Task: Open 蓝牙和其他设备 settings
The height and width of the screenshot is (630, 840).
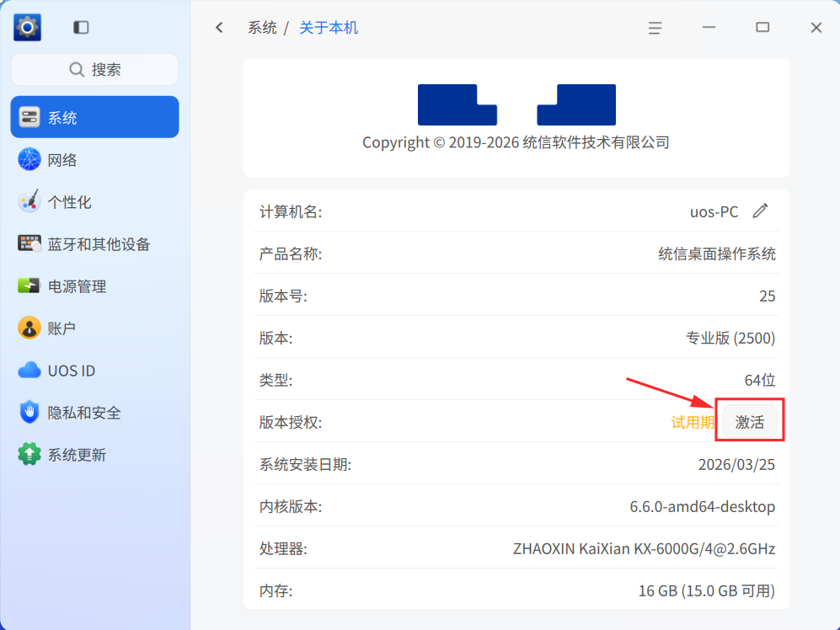Action: (x=95, y=244)
